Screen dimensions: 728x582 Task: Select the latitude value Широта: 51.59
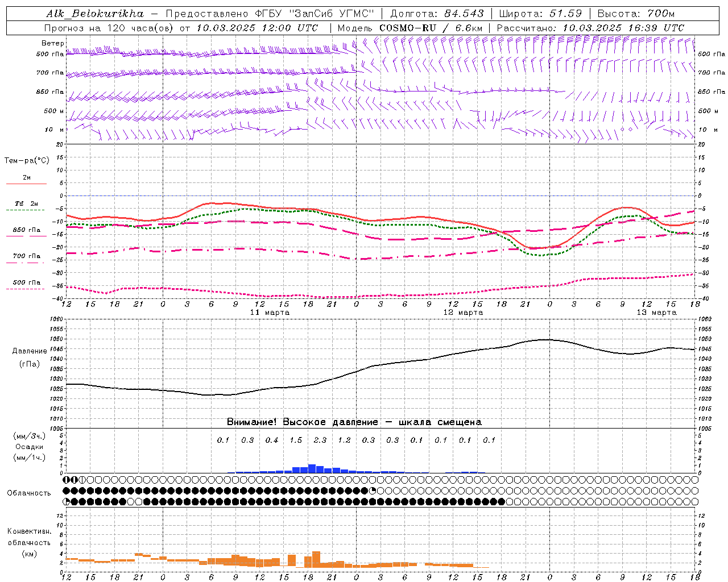click(x=540, y=14)
